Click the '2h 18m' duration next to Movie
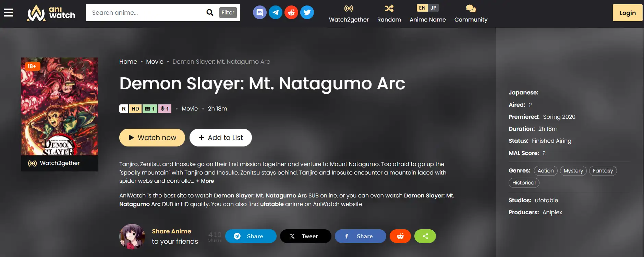Screen dimensions: 644x257 click(x=217, y=108)
